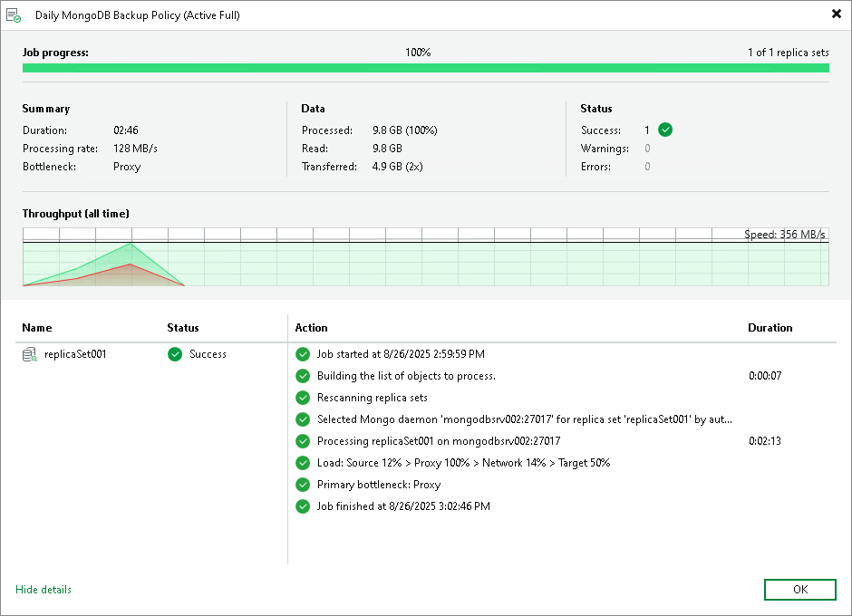Screen dimensions: 852x616
Task: Click the backup job icon in the title bar
Action: click(x=15, y=14)
